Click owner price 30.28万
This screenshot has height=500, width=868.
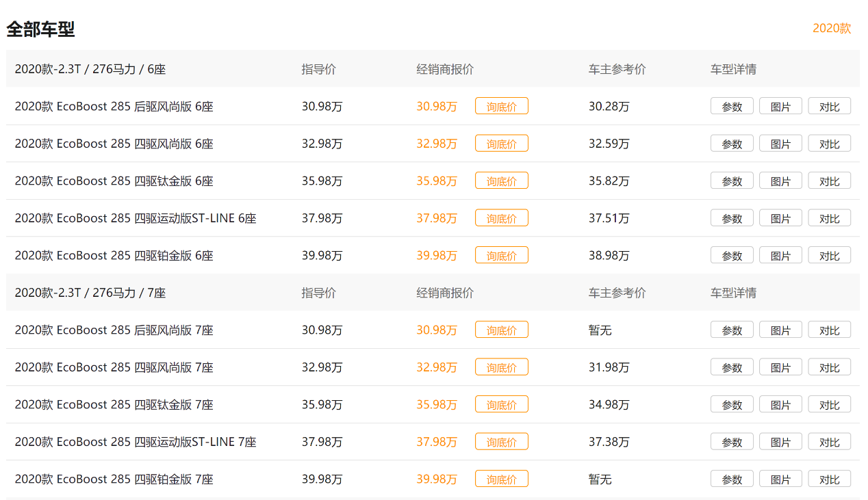tap(609, 106)
